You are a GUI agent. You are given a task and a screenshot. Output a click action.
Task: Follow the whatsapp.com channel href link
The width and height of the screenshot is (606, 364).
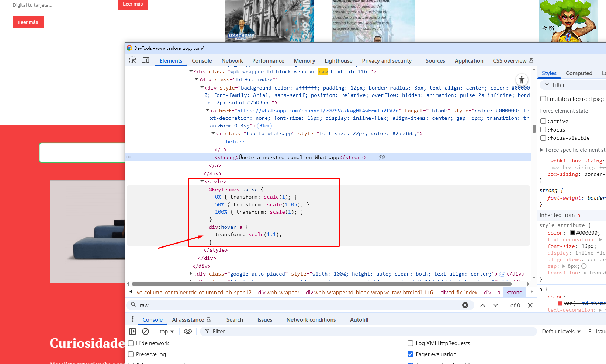318,111
